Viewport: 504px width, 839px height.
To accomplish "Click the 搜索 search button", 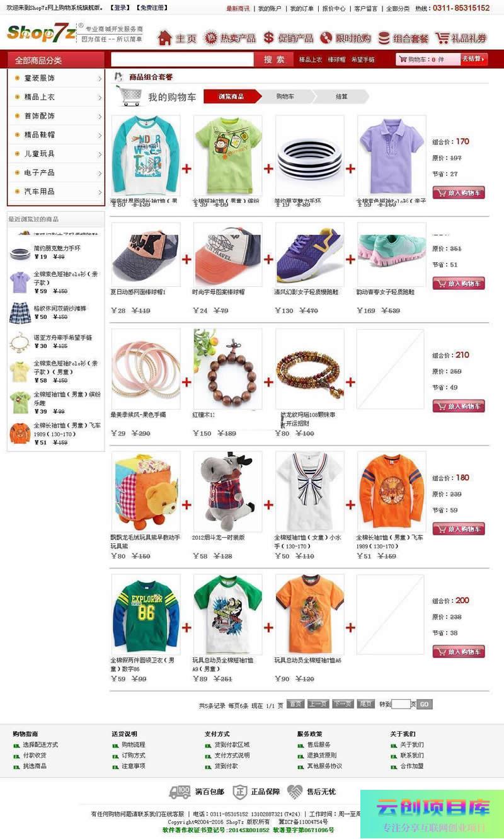I will [x=274, y=59].
